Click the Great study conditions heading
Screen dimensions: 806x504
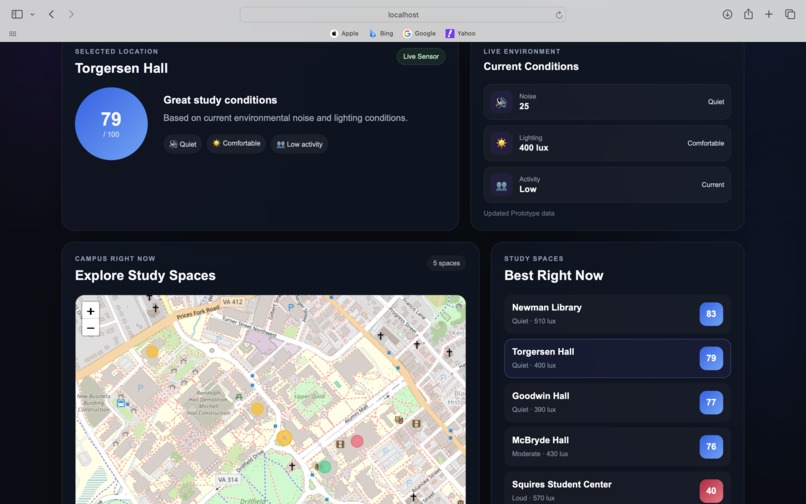click(x=220, y=100)
